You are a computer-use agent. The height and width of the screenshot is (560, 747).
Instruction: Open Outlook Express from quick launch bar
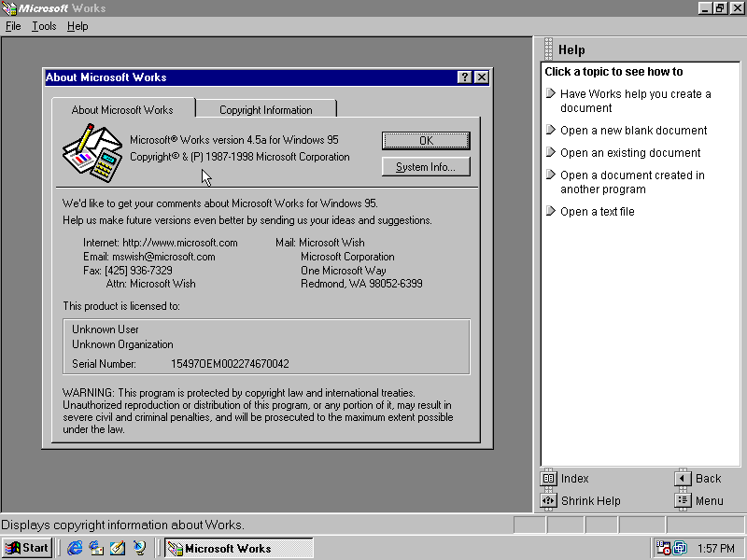coord(96,548)
